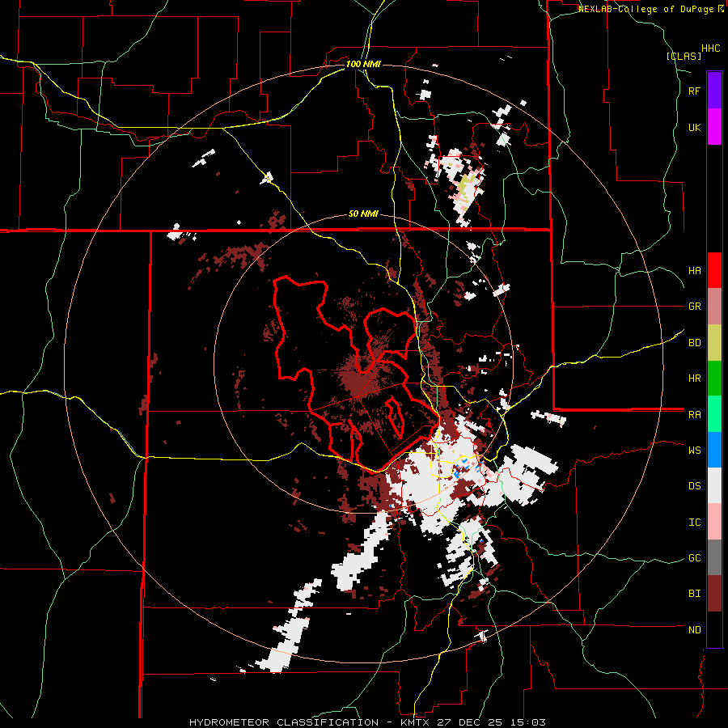Click the [CLAS] label
Image resolution: width=728 pixels, height=728 pixels.
(684, 56)
